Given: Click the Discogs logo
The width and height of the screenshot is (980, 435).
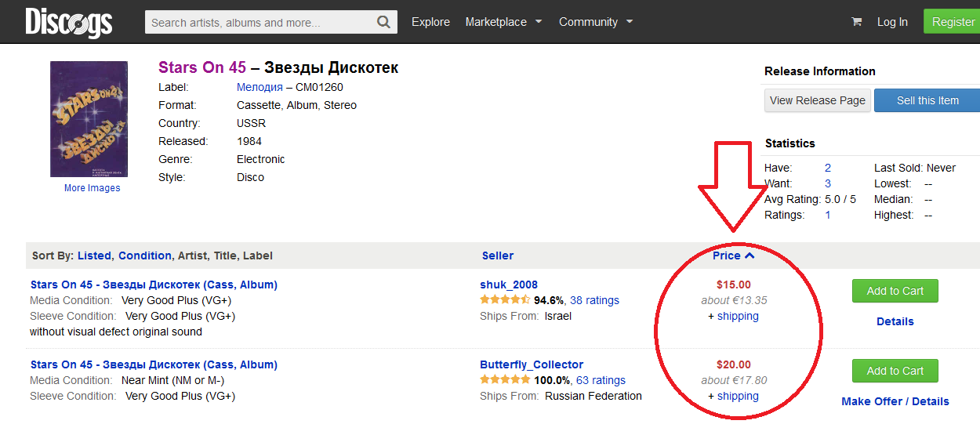Looking at the screenshot, I should [69, 22].
